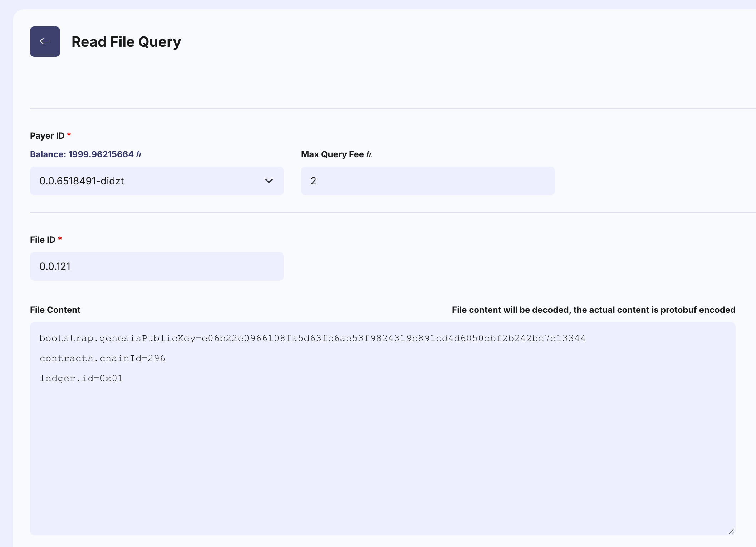The image size is (756, 547).
Task: Click the File Content label
Action: (x=55, y=310)
